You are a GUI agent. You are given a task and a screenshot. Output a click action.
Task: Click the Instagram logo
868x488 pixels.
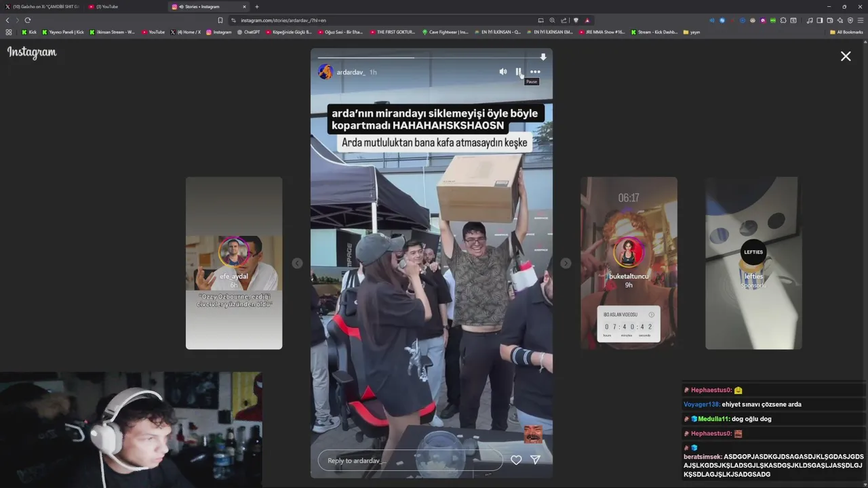pyautogui.click(x=32, y=52)
